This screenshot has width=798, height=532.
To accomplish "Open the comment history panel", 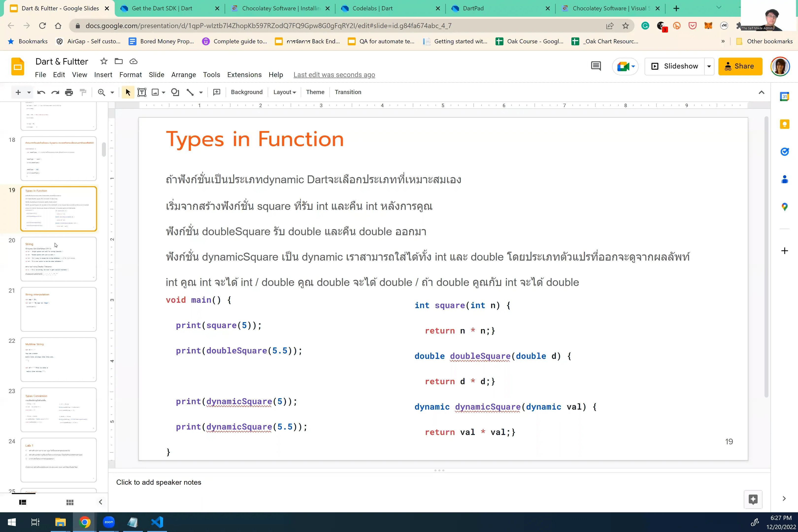I will click(x=596, y=66).
